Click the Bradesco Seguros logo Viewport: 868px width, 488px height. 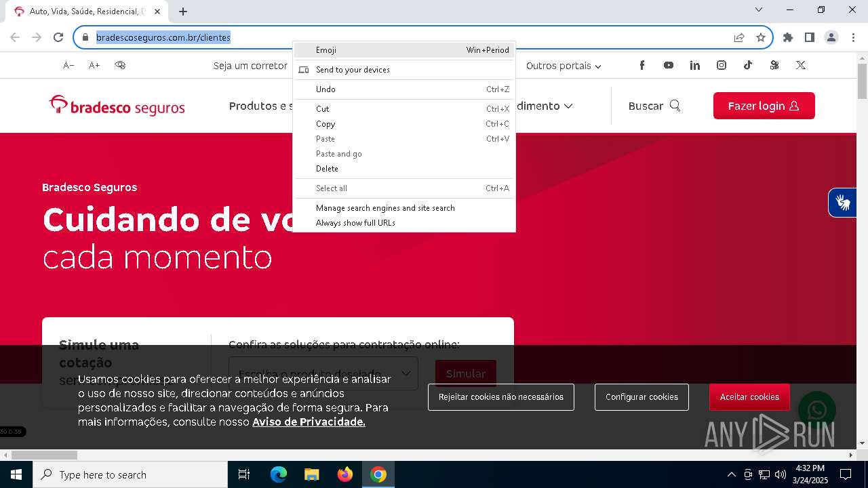coord(117,106)
